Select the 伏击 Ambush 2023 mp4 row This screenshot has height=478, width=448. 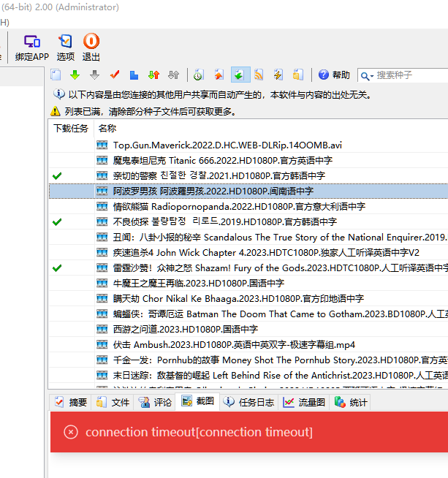(x=248, y=344)
